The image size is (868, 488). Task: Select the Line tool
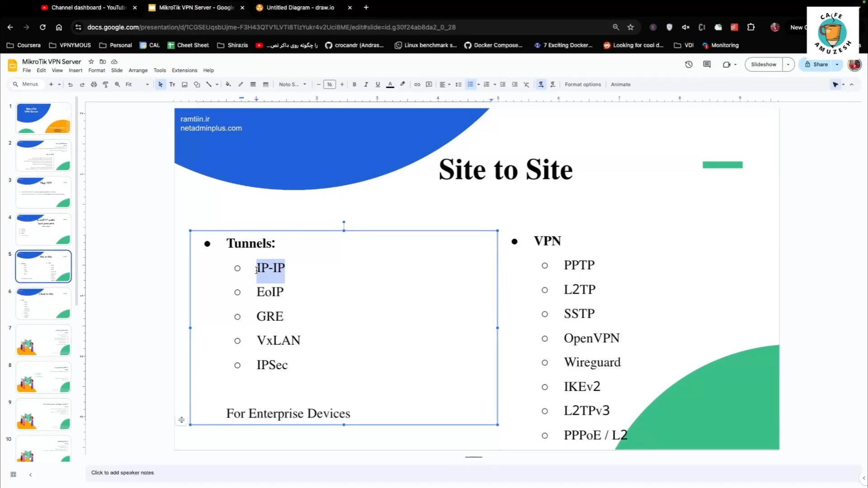tap(209, 84)
